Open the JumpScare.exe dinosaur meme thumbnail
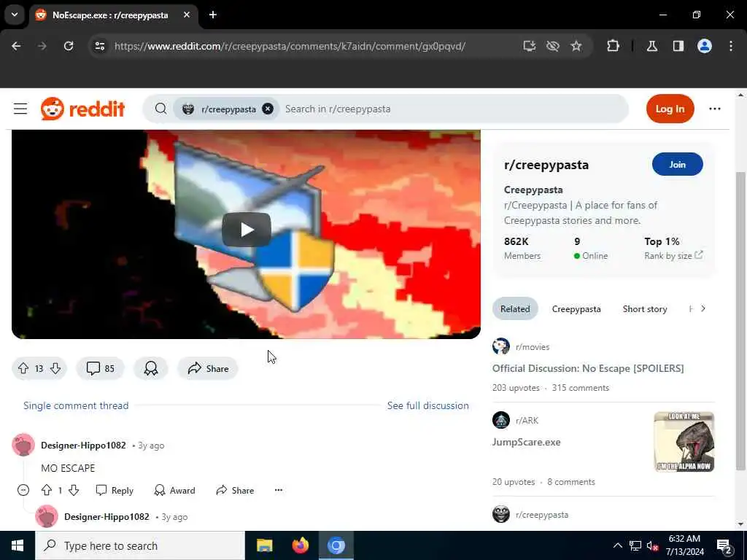Viewport: 747px width, 560px height. pyautogui.click(x=684, y=442)
